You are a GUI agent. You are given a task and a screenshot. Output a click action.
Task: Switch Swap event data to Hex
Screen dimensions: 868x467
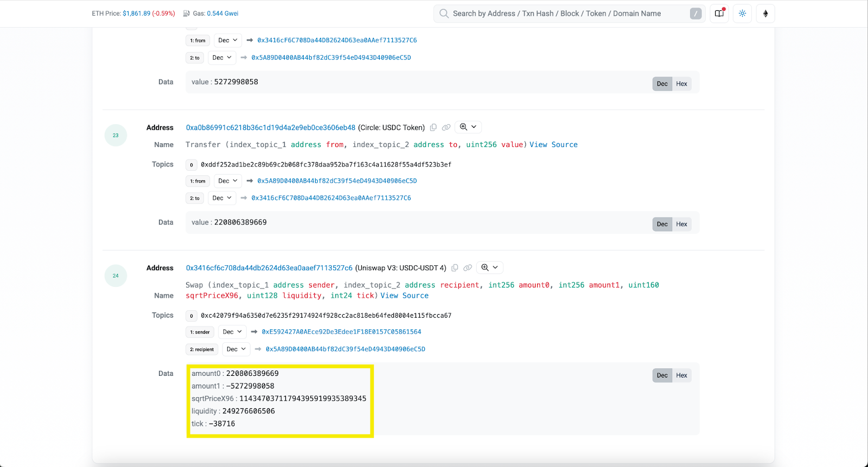point(682,375)
